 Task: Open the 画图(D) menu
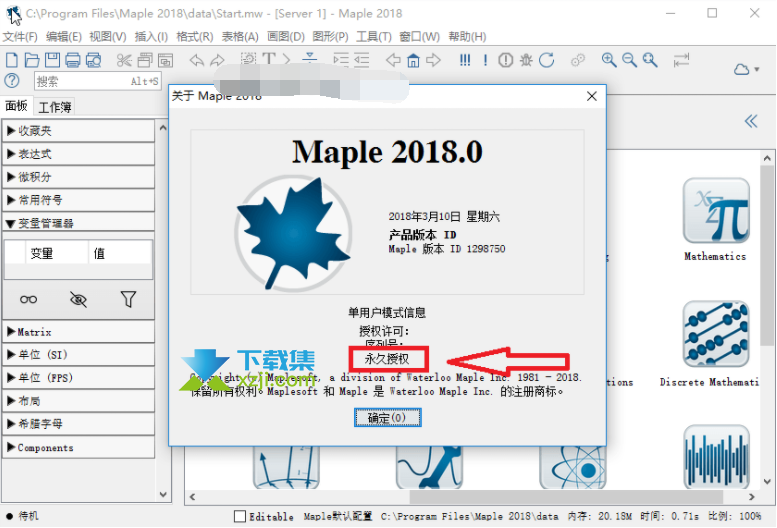[x=285, y=37]
